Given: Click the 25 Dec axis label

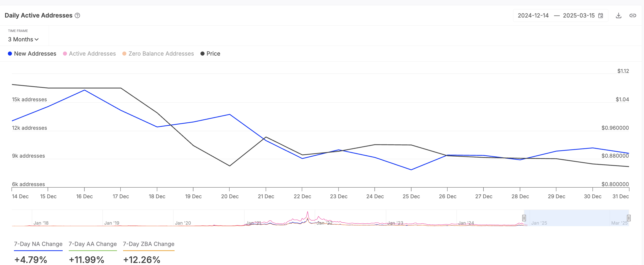Looking at the screenshot, I should pos(411,196).
